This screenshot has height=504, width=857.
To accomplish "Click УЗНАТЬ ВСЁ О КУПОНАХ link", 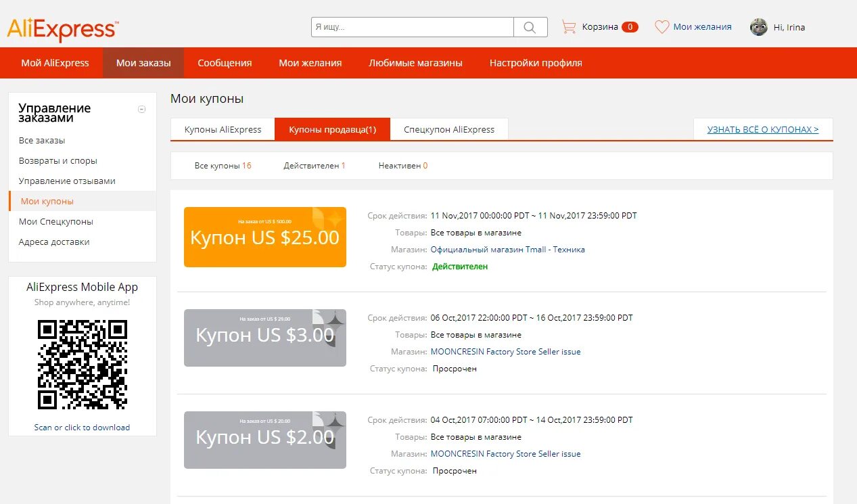I will click(x=763, y=129).
